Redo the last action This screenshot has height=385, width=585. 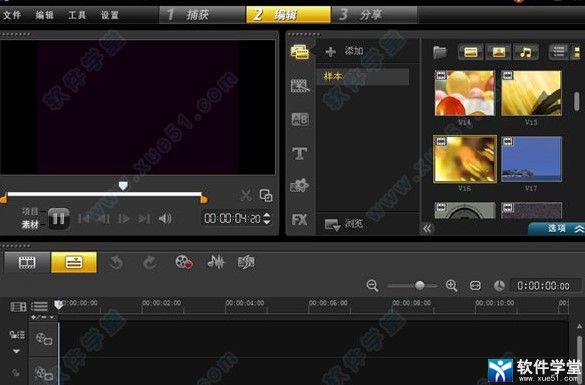150,263
